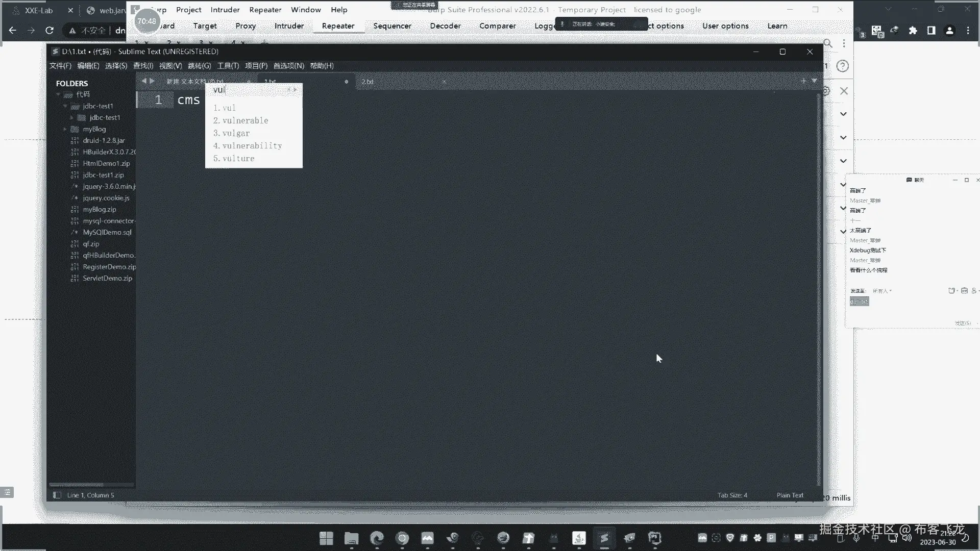Open the tab list dropdown arrow
Viewport: 980px width, 551px height.
point(814,81)
